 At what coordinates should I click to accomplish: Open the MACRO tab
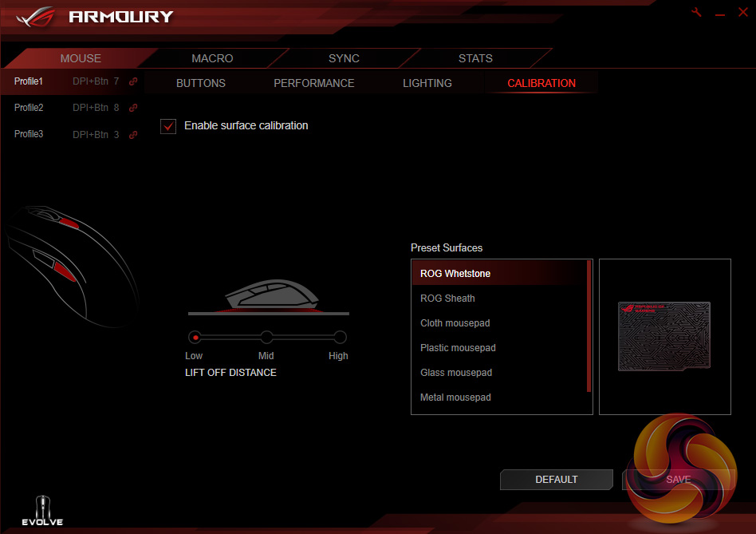click(x=212, y=58)
